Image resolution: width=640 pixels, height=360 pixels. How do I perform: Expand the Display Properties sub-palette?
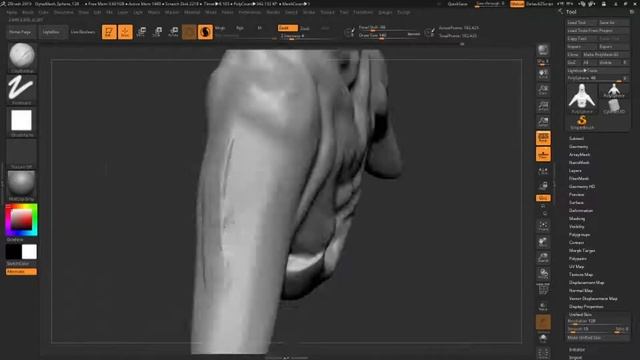(586, 307)
